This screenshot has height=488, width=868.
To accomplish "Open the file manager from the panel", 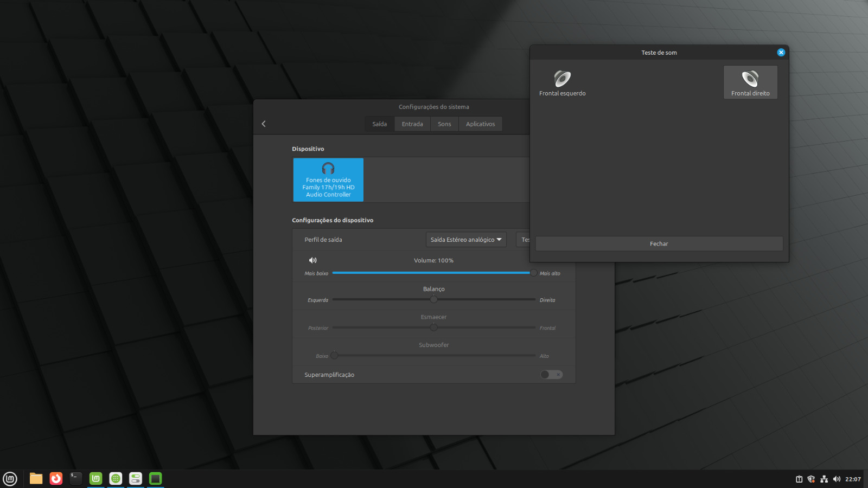I will (36, 478).
